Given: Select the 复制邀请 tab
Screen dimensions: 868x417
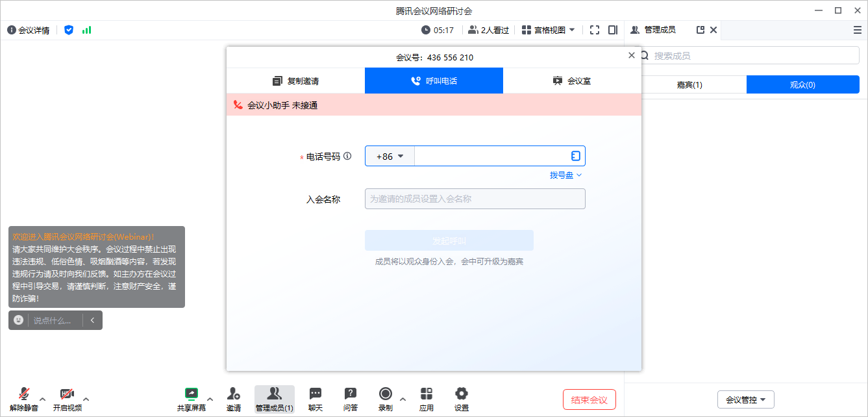Looking at the screenshot, I should [295, 81].
